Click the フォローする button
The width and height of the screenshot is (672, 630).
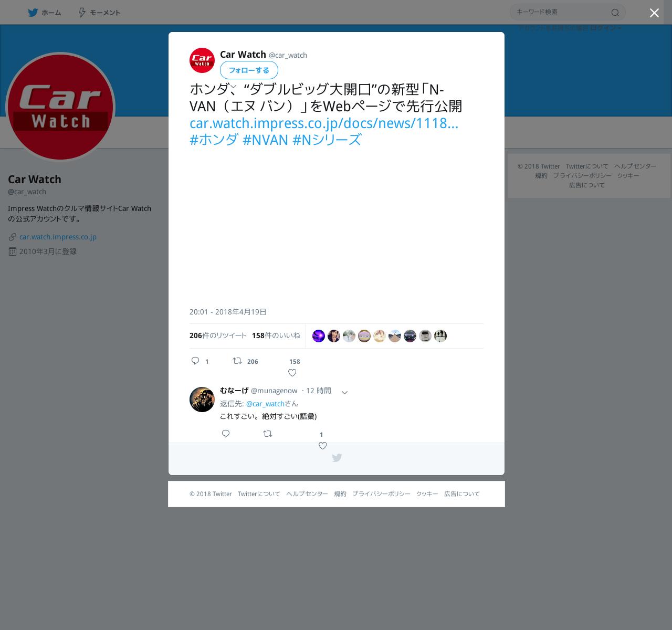(x=249, y=70)
